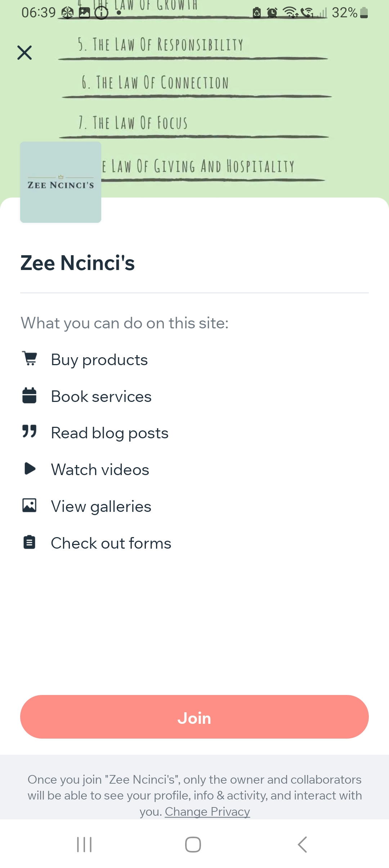Select the Check out forms text
Viewport: 389px width, 868px height.
111,543
